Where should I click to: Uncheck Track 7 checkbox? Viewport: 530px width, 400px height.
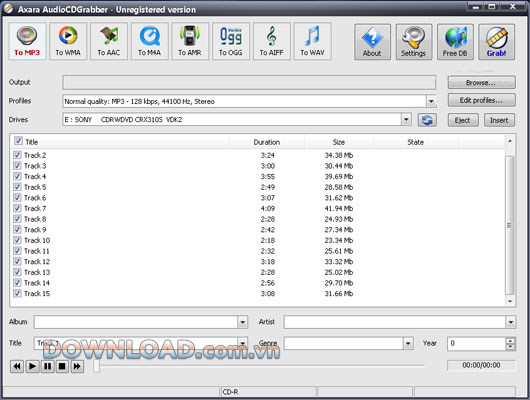[17, 208]
